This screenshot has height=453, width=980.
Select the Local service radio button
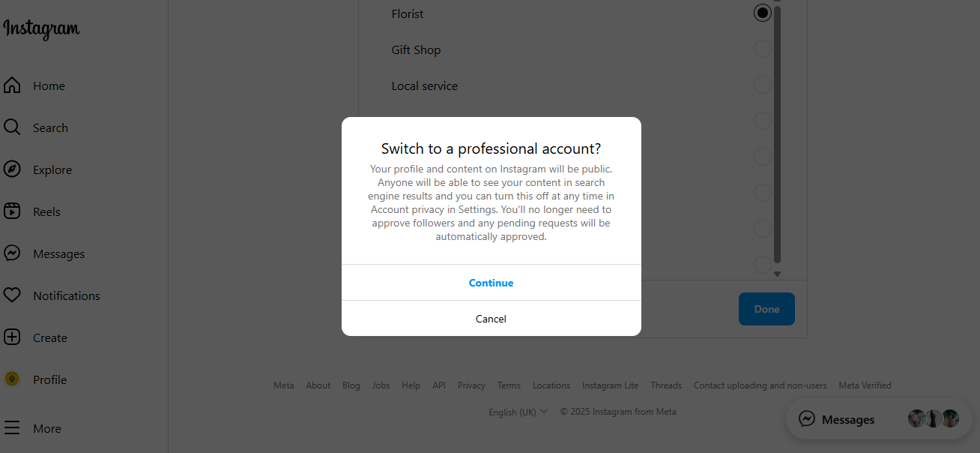(762, 85)
